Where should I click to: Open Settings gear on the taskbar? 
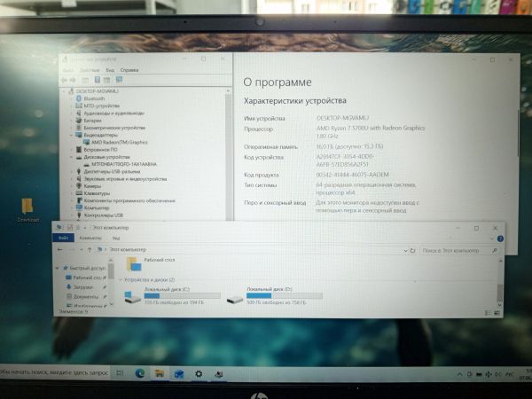tap(199, 373)
